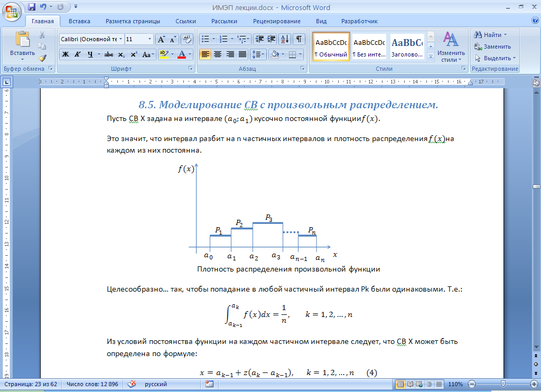Open the font size dropdown
Screen dimensions: 541x392
coord(150,39)
